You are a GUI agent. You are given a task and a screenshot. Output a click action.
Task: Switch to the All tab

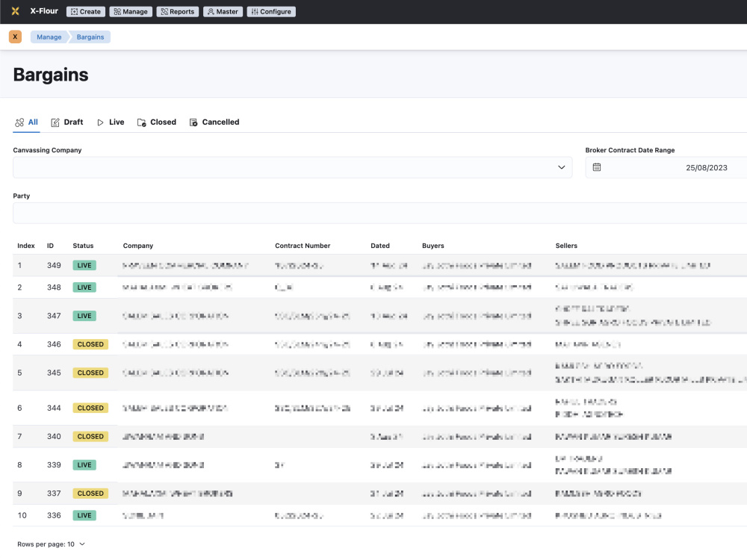pyautogui.click(x=27, y=122)
